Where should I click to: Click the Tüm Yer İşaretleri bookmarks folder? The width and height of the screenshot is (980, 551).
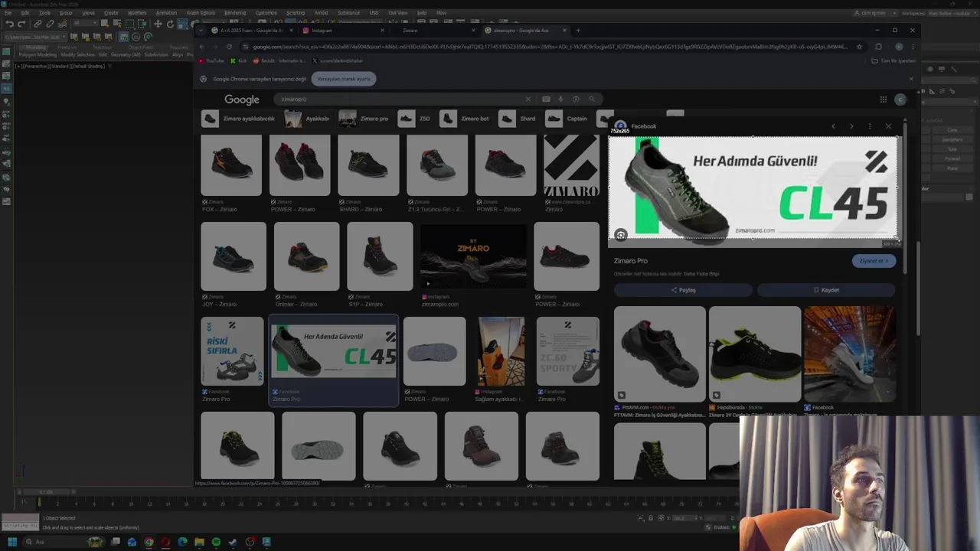[x=894, y=60]
